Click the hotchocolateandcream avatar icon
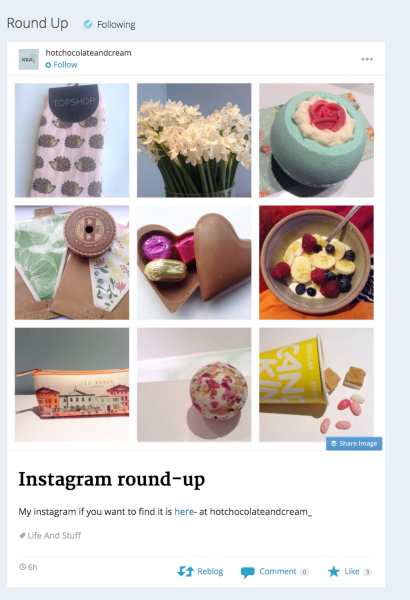The height and width of the screenshot is (600, 410). click(x=29, y=59)
